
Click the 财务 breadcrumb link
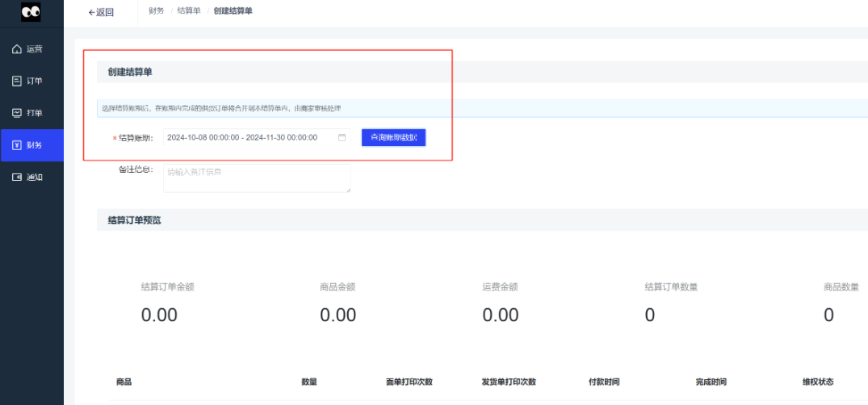tap(157, 11)
